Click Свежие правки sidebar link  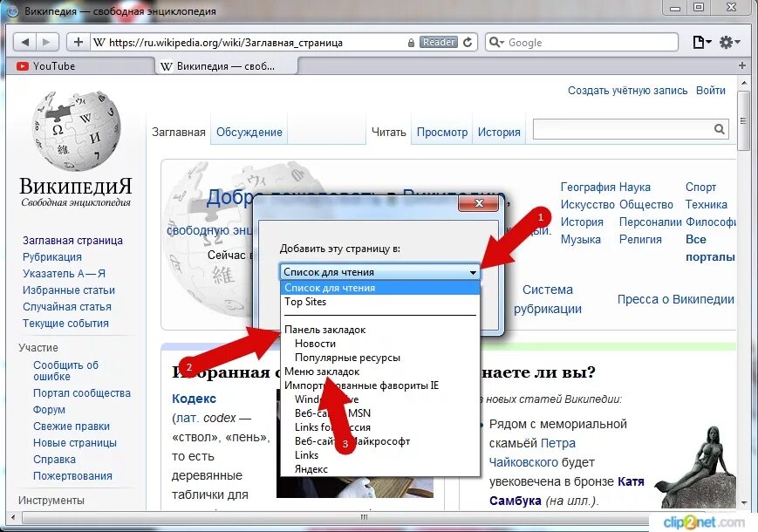(x=72, y=426)
